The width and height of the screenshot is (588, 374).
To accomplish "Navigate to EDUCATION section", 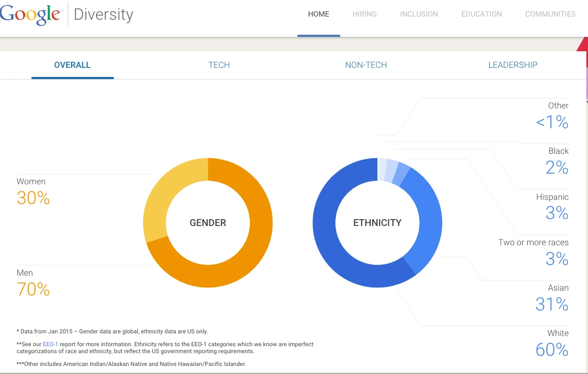I will click(482, 14).
